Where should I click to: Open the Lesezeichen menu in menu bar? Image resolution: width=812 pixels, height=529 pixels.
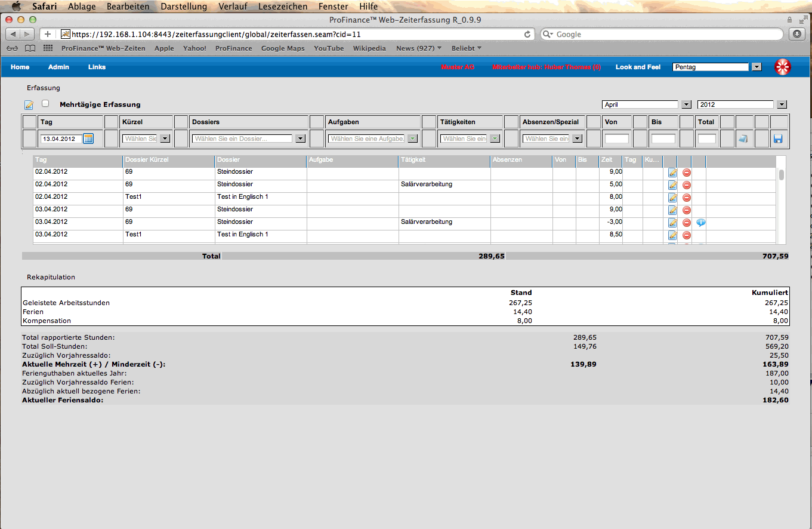click(x=283, y=7)
